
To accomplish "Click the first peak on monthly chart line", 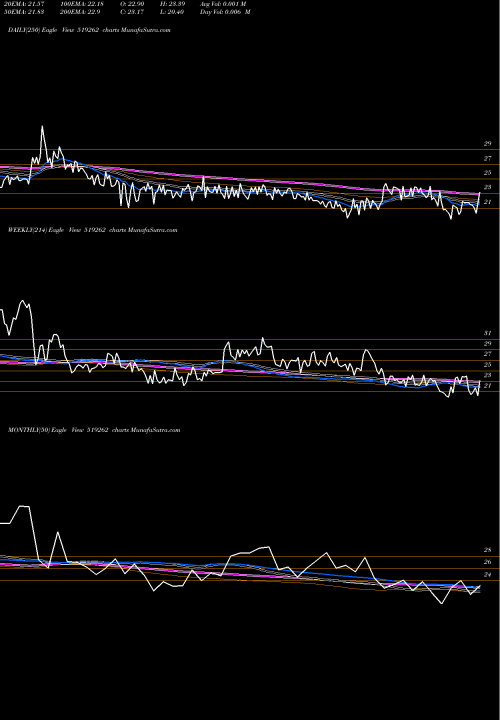I will [x=24, y=506].
